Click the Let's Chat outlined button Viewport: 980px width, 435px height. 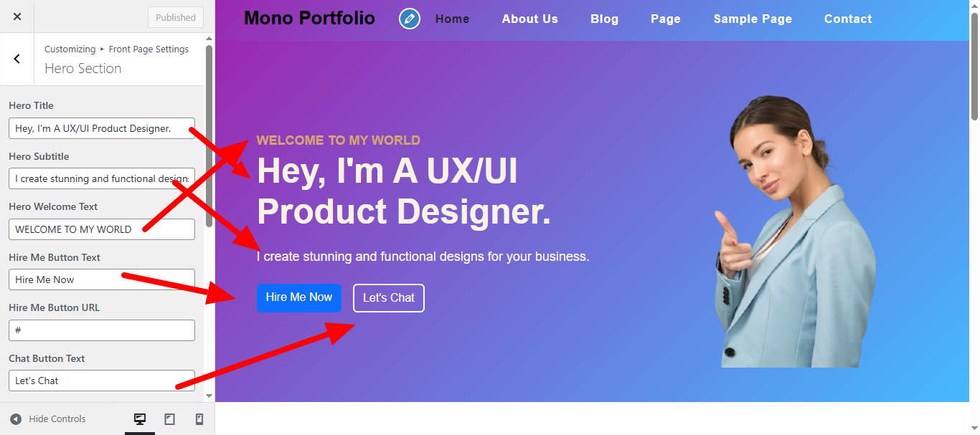point(389,298)
